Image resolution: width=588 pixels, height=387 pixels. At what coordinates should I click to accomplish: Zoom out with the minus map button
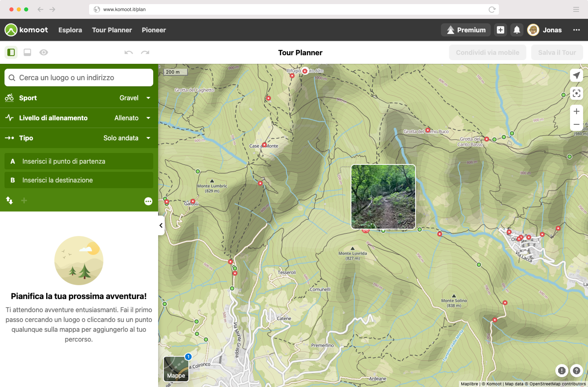(576, 124)
